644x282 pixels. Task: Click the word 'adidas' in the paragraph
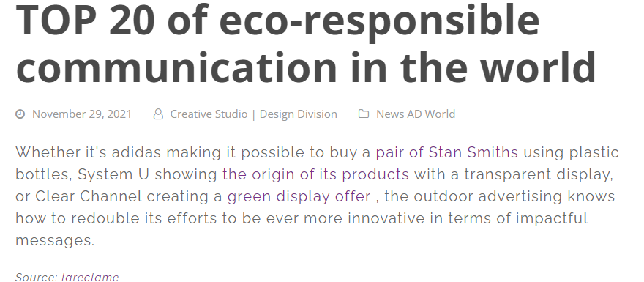point(136,152)
